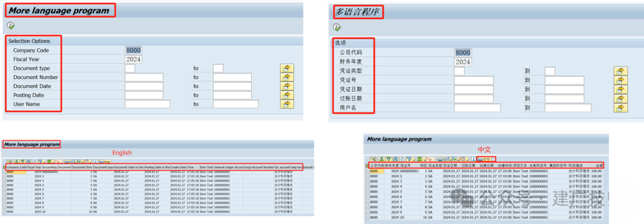Click Document type to-value field

[218, 68]
